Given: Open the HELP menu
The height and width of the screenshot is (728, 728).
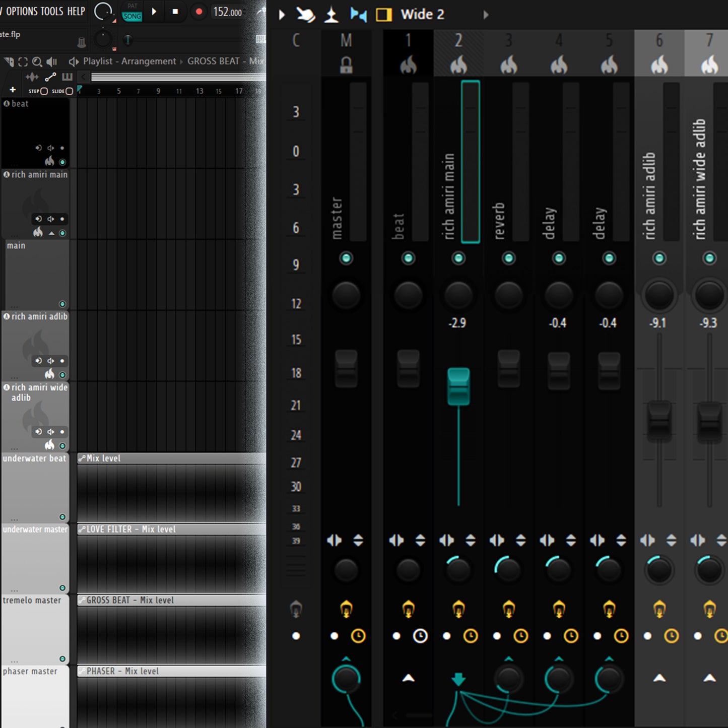Looking at the screenshot, I should [76, 11].
